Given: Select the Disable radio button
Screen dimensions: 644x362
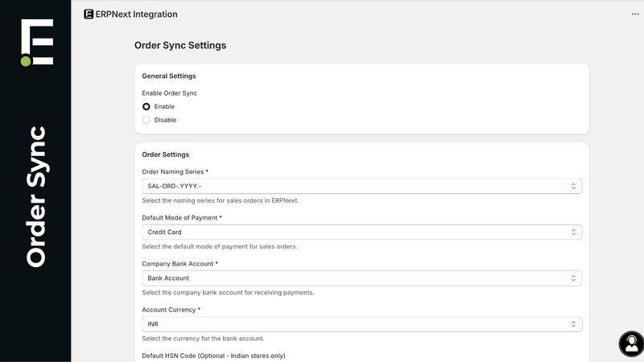Looking at the screenshot, I should point(147,120).
